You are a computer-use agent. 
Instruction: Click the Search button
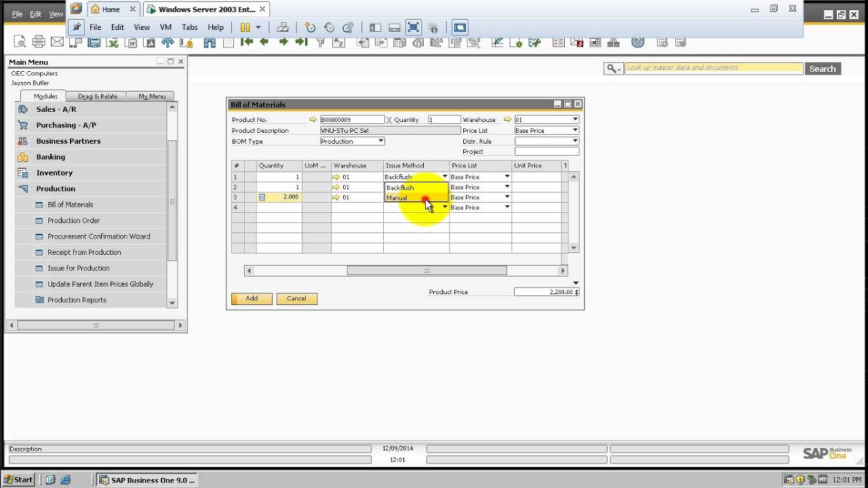[823, 68]
